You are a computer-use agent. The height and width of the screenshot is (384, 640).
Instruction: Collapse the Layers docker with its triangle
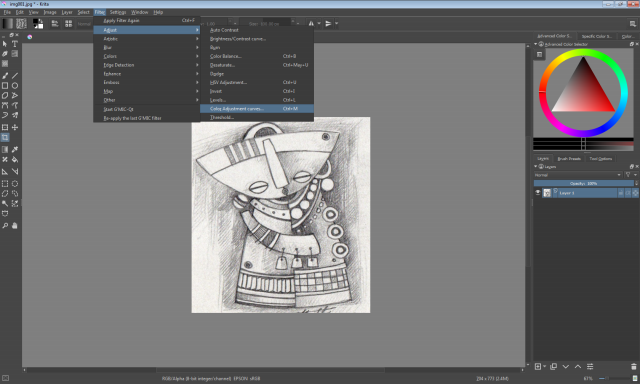click(x=536, y=166)
